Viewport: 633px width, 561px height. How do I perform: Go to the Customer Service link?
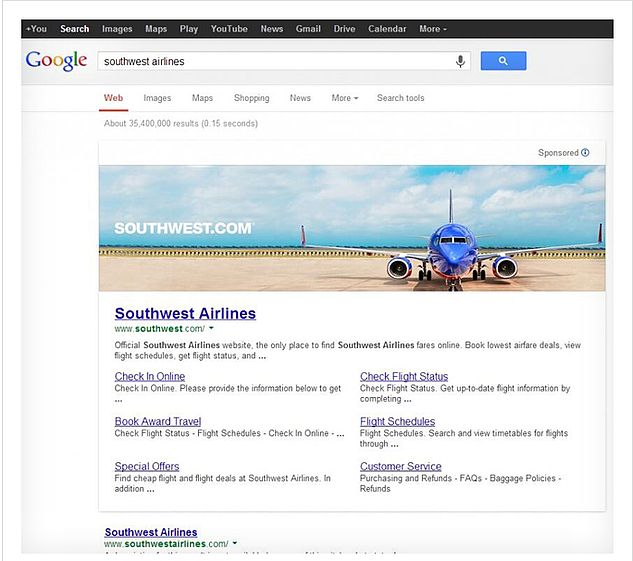pos(400,467)
